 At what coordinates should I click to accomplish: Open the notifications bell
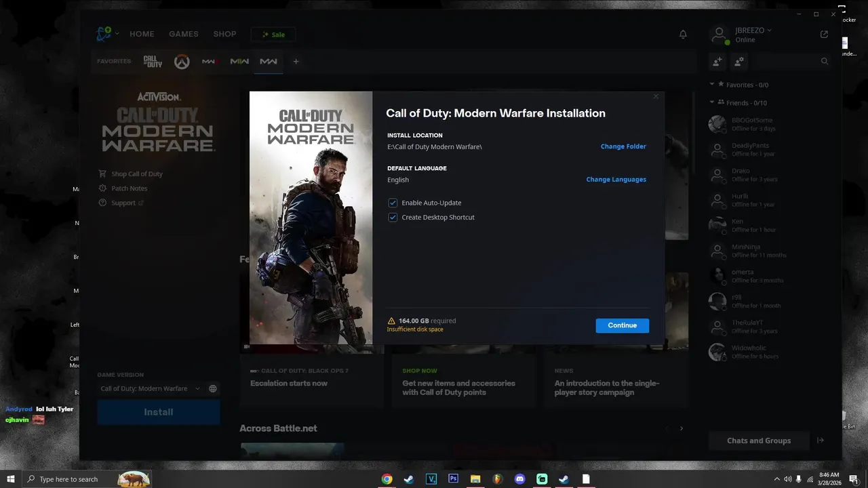pyautogui.click(x=683, y=34)
